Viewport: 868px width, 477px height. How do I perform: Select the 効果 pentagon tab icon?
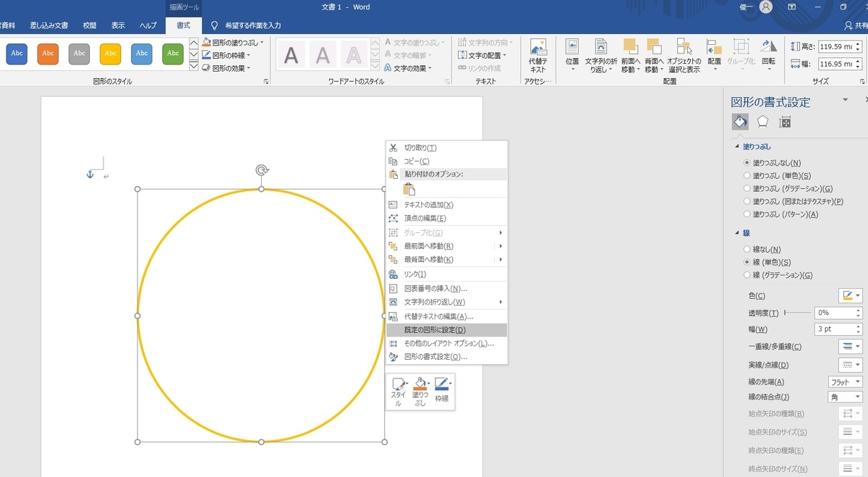click(x=762, y=122)
